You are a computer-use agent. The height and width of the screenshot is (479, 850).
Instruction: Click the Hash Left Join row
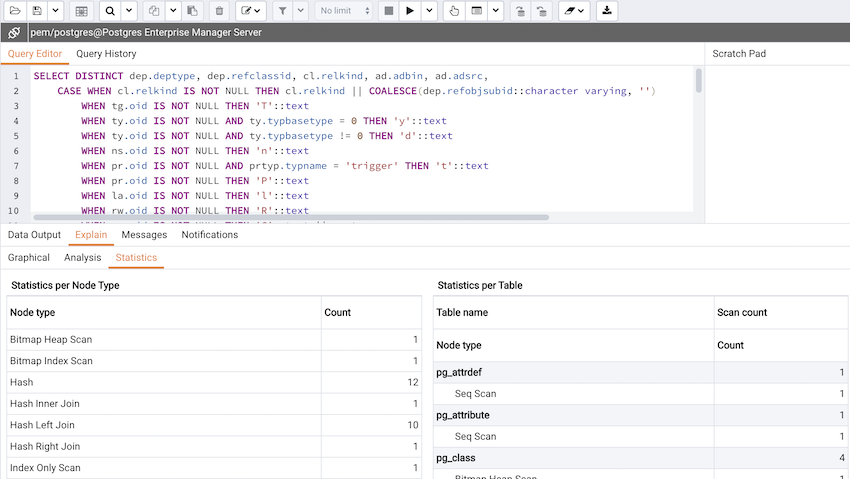214,425
